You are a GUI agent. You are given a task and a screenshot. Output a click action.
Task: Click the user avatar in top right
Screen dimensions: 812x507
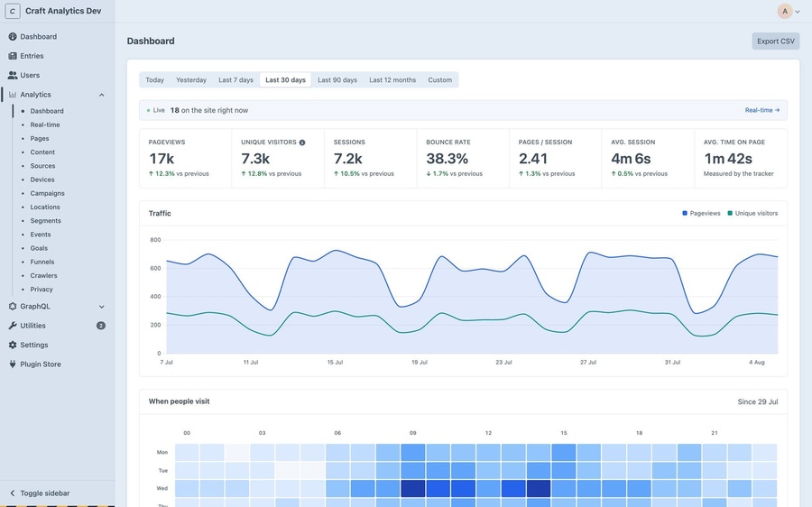pyautogui.click(x=785, y=11)
